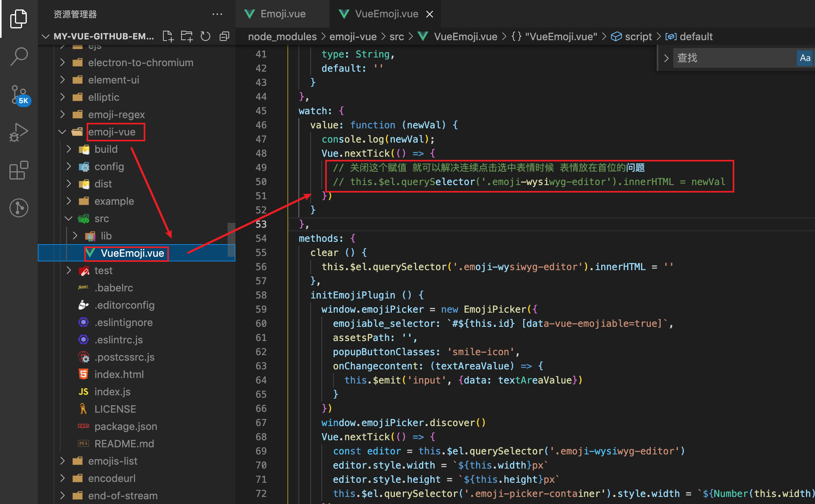815x504 pixels.
Task: Click New Folder icon in explorer header
Action: pos(187,37)
